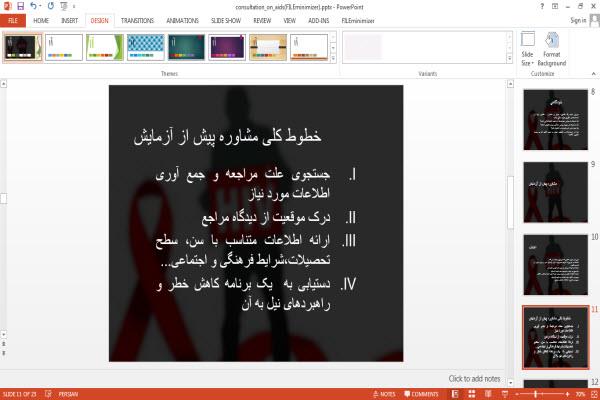Click 'SLIDE 11 OF 23' status indicator
This screenshot has width=600, height=400.
(19, 394)
